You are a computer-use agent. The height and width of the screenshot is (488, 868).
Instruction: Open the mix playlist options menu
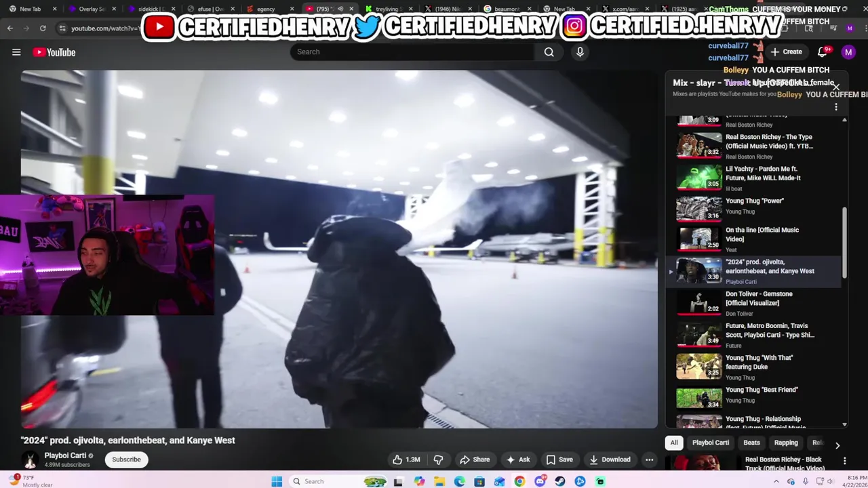coord(835,107)
